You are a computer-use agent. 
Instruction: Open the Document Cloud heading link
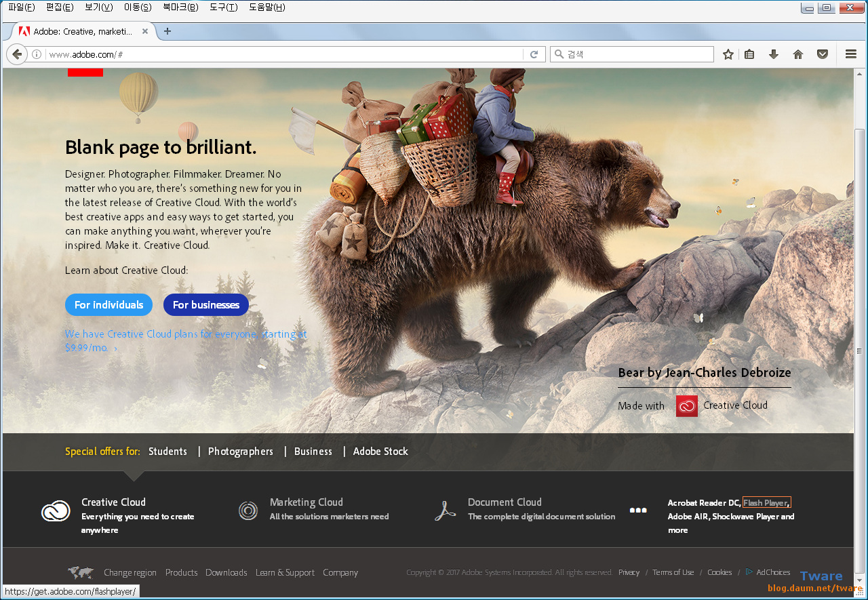click(505, 502)
